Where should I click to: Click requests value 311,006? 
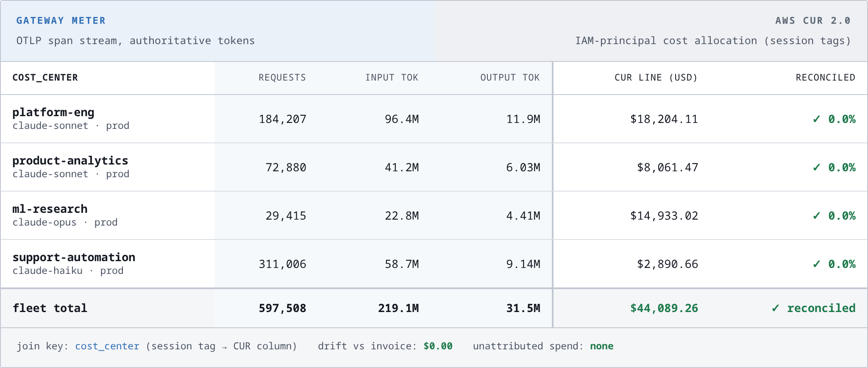pyautogui.click(x=283, y=264)
